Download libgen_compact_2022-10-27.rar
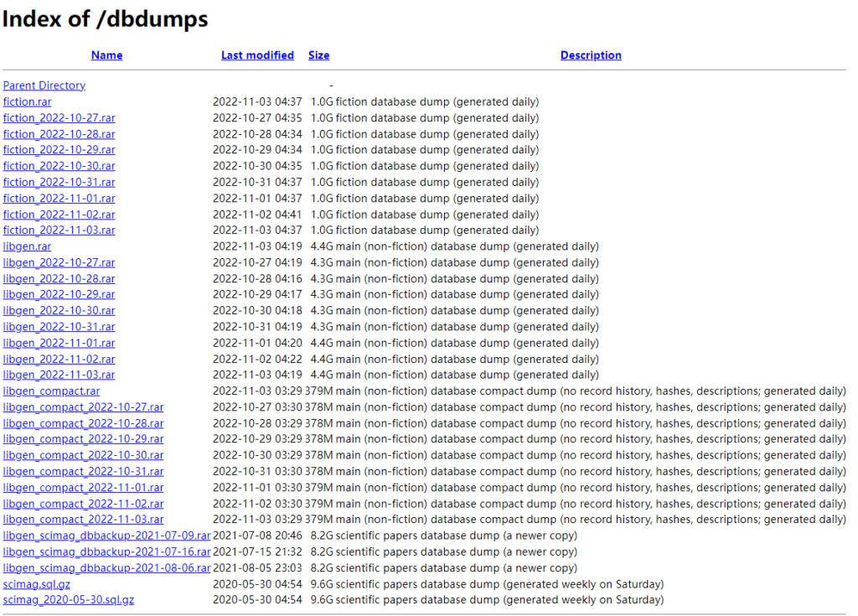Screen dimensions: 858x616 tap(83, 407)
